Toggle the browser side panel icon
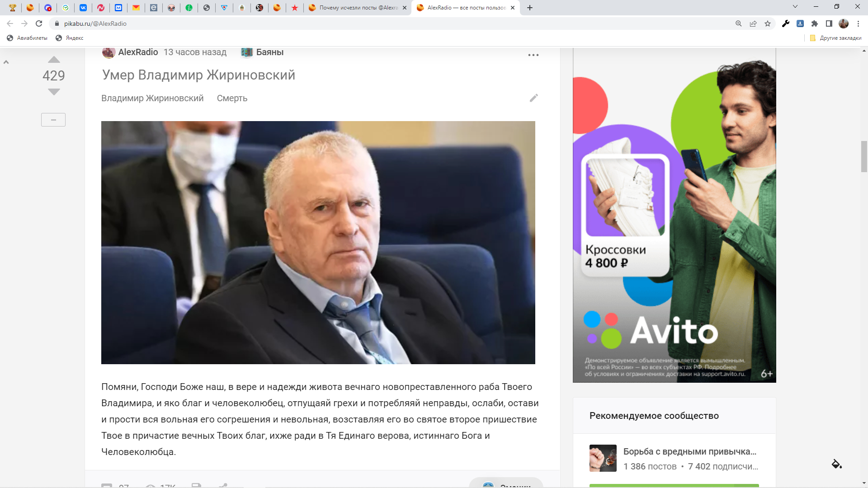This screenshot has width=868, height=488. [829, 23]
